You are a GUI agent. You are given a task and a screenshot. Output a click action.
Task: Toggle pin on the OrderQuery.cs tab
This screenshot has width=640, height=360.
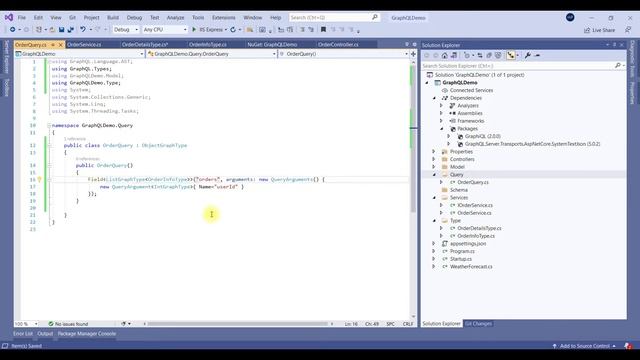tap(53, 44)
